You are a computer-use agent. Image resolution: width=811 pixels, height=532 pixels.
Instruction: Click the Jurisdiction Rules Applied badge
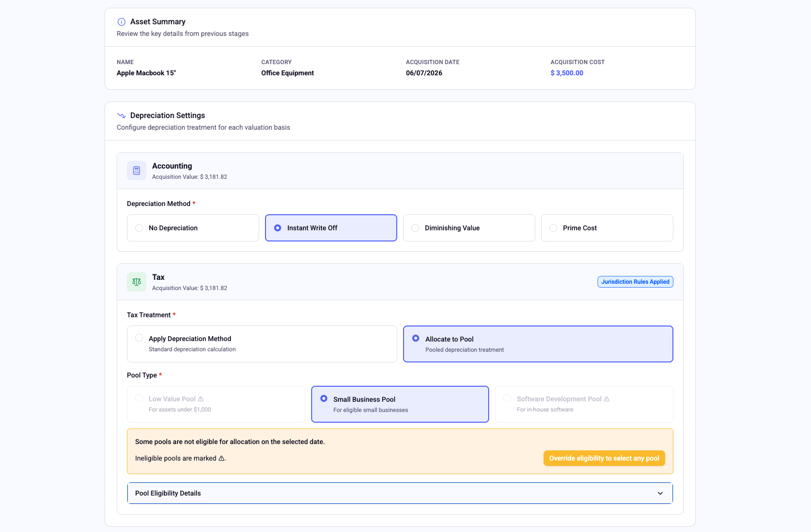click(635, 282)
